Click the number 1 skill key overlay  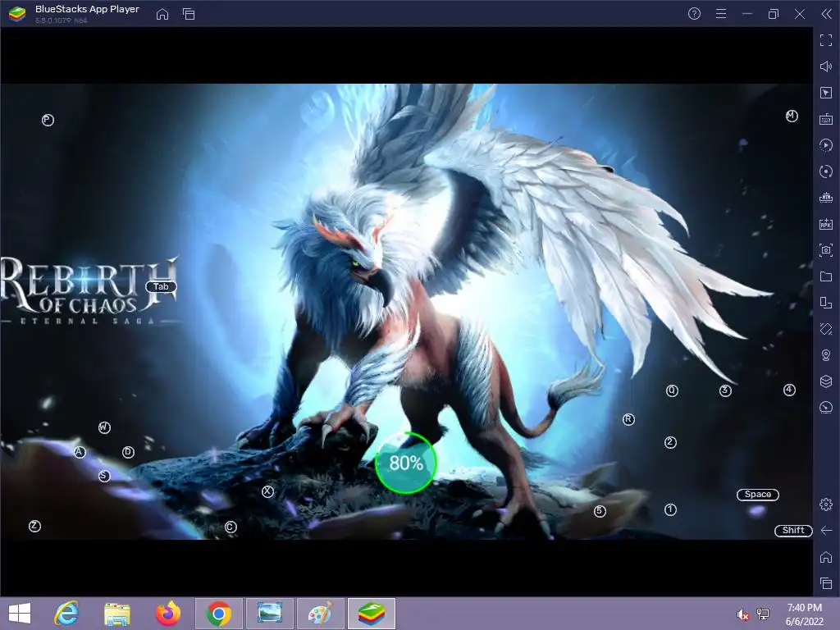pyautogui.click(x=670, y=509)
